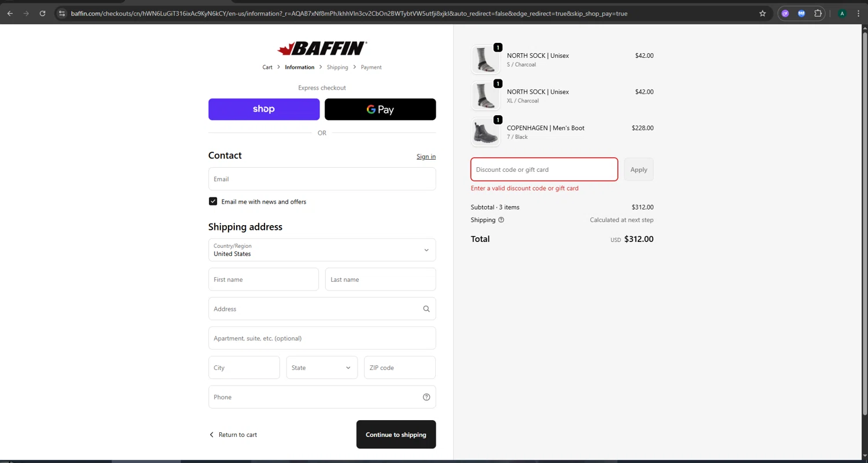This screenshot has width=868, height=463.
Task: Focus the Phone field
Action: [322, 397]
